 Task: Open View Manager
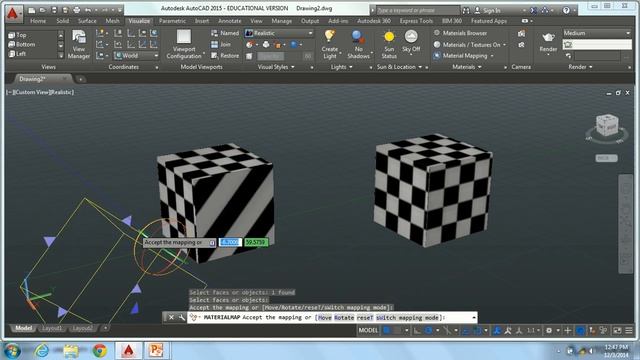[79, 44]
